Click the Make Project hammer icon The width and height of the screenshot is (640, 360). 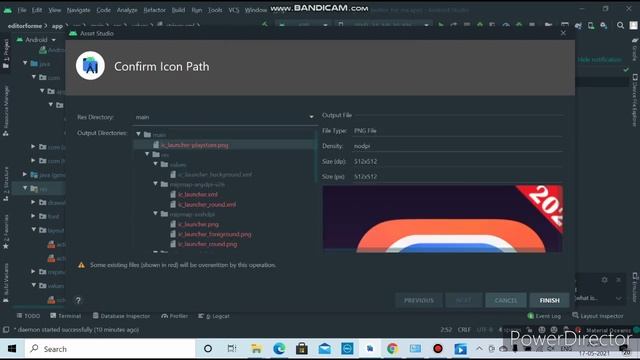click(265, 25)
